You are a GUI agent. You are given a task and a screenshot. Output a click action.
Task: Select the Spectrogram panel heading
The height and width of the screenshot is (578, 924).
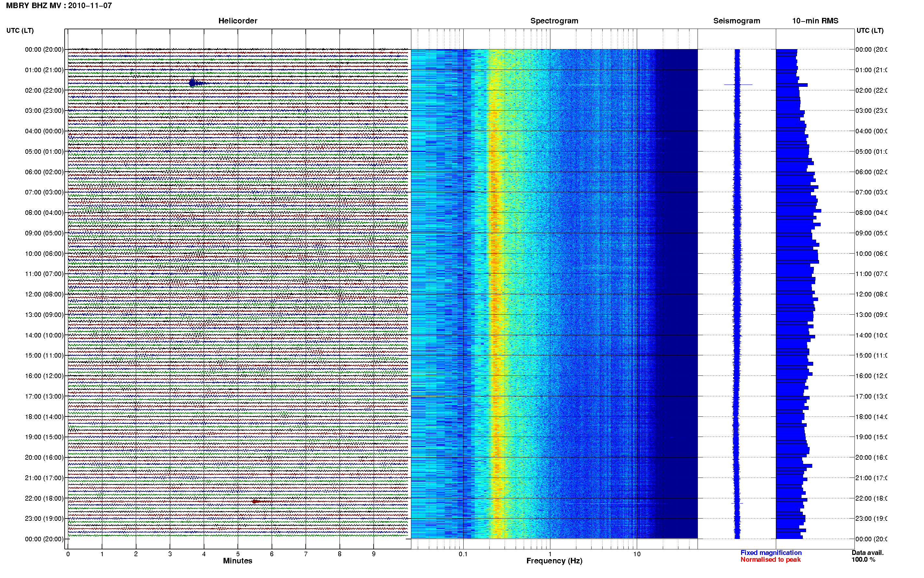554,21
